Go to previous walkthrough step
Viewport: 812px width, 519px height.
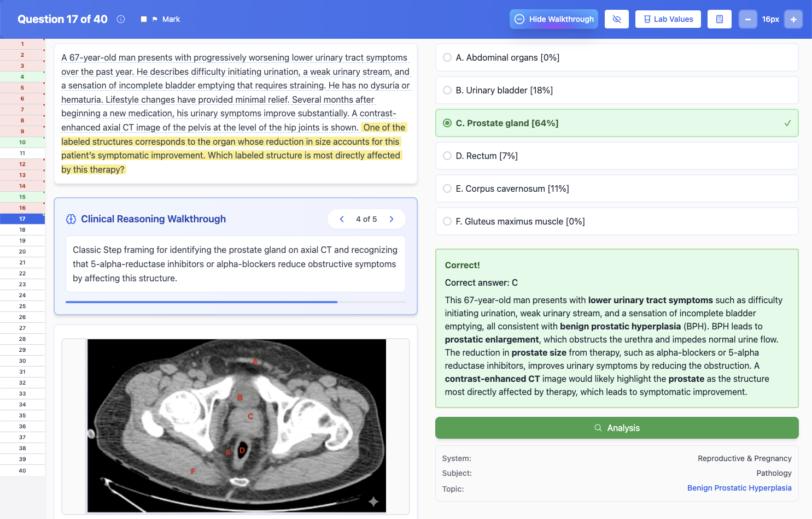pyautogui.click(x=342, y=219)
